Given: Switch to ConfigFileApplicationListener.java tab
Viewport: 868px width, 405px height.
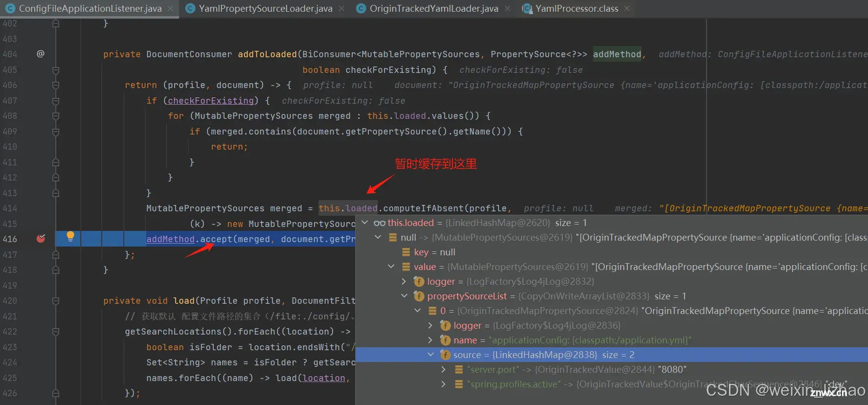Looking at the screenshot, I should click(x=90, y=8).
